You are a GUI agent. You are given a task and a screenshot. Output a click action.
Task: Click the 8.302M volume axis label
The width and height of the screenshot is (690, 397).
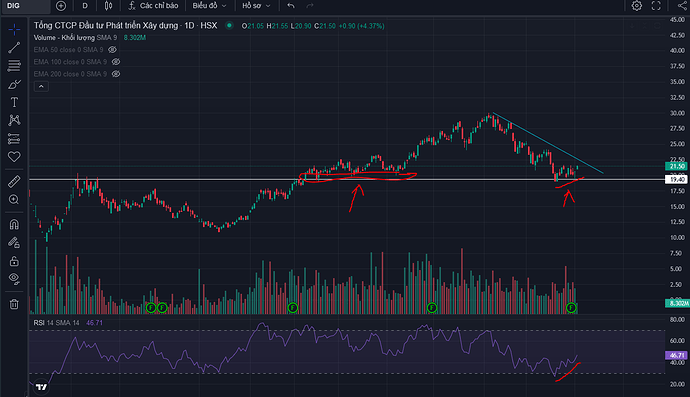(677, 303)
